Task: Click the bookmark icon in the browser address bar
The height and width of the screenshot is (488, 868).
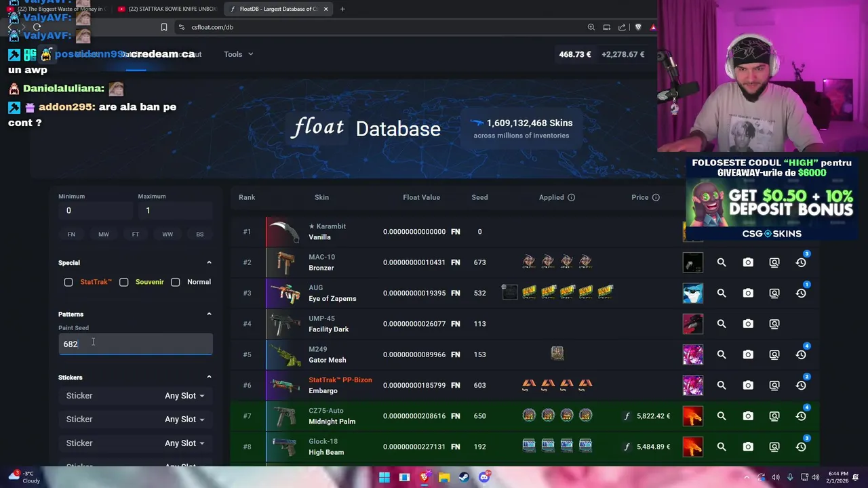Action: click(163, 27)
